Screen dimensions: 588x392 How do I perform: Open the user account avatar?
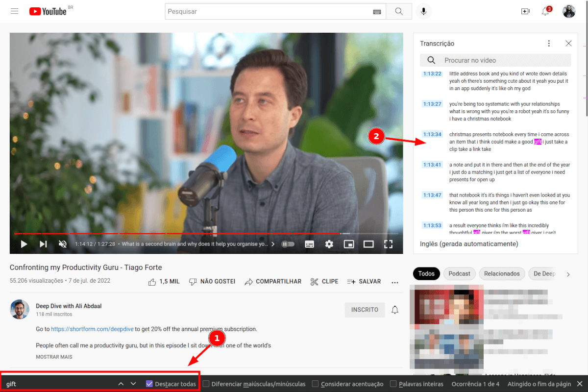pos(569,11)
